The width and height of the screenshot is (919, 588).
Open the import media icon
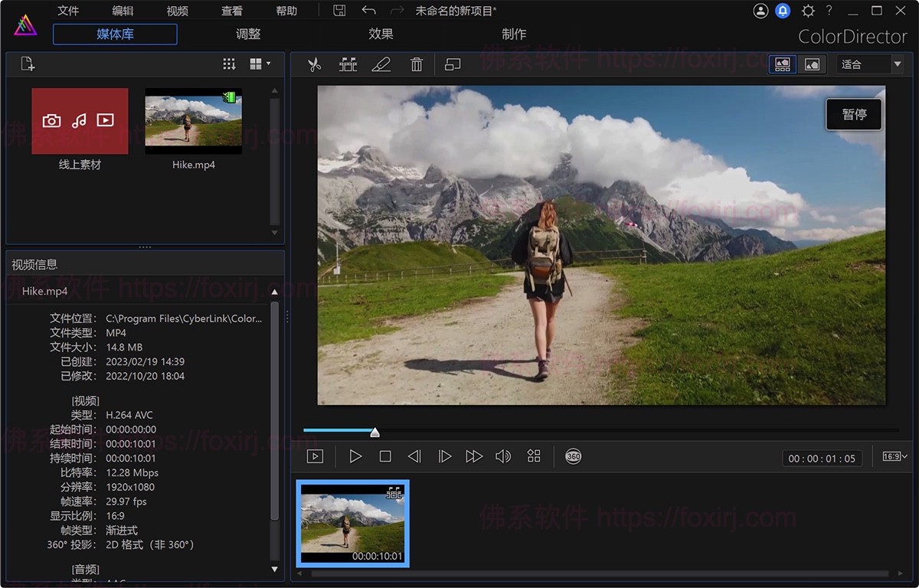coord(27,64)
